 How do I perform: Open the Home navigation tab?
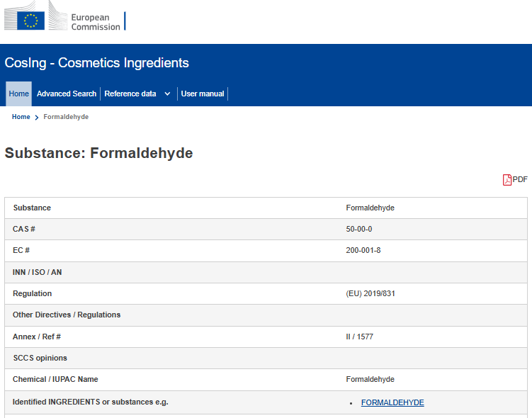click(18, 94)
